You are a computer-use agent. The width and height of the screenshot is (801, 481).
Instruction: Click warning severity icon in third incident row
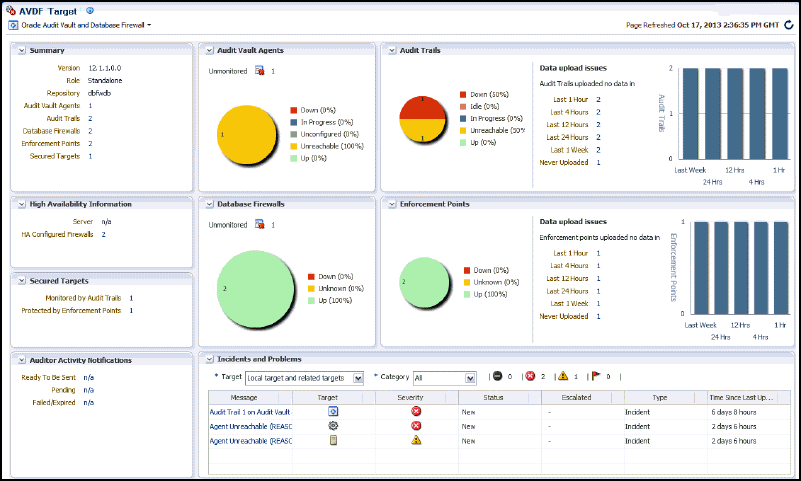click(x=416, y=440)
